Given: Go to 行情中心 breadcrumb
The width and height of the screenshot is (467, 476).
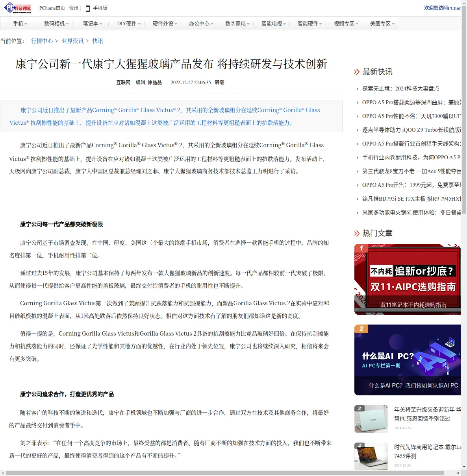Looking at the screenshot, I should pyautogui.click(x=42, y=41).
